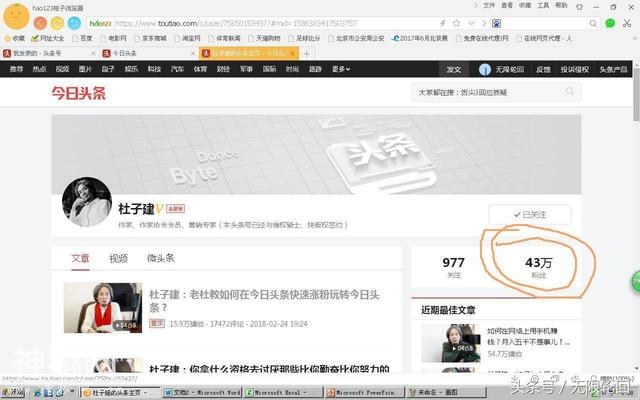The width and height of the screenshot is (640, 400).
Task: Open the 足球比分 bookmark
Action: (x=304, y=38)
